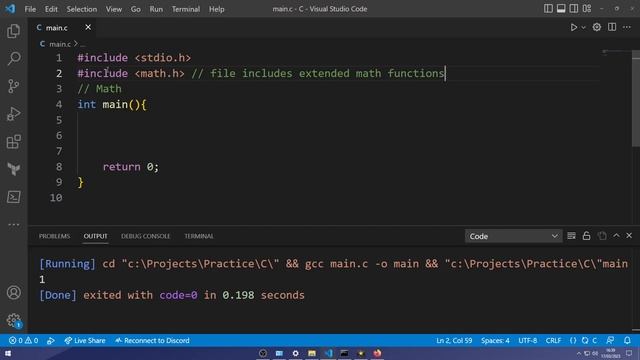Open the Terraform extension view in activity bar

(13, 169)
